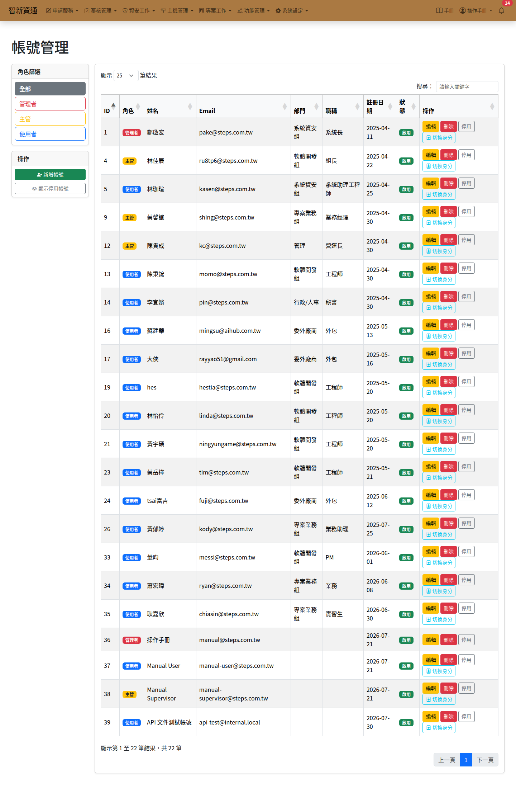The width and height of the screenshot is (516, 812).
Task: Click 切換身分 for 黃宇碩
Action: pyautogui.click(x=439, y=449)
